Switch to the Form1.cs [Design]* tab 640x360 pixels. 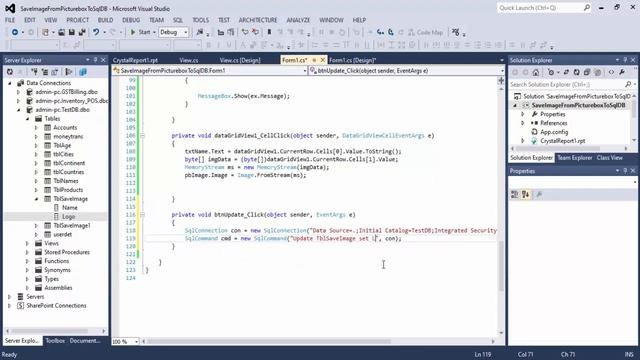[x=353, y=60]
